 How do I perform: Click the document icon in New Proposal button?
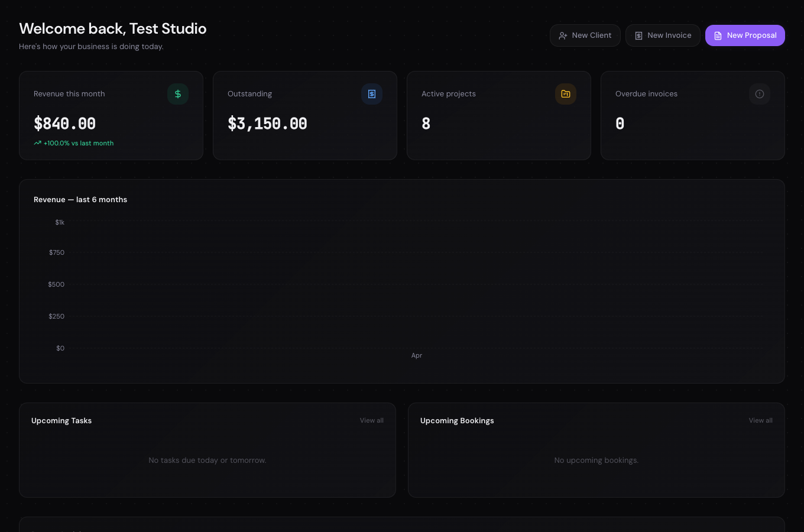coord(718,35)
